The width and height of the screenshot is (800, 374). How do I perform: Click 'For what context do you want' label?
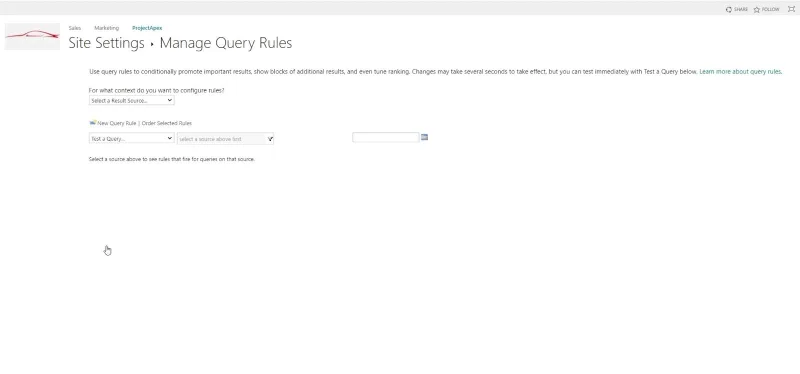157,90
